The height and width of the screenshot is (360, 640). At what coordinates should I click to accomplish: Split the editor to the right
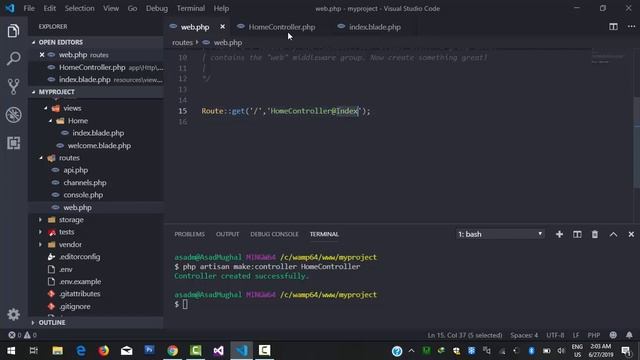pyautogui.click(x=613, y=27)
